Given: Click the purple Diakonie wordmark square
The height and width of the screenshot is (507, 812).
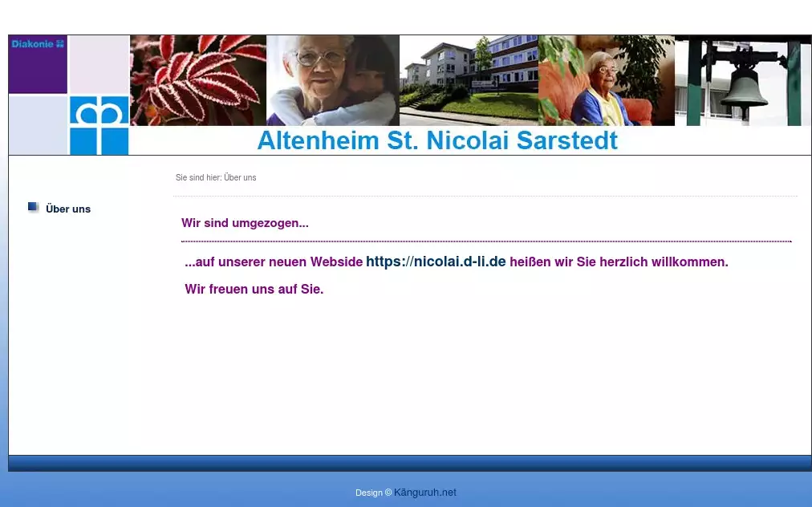Looking at the screenshot, I should click(x=38, y=64).
